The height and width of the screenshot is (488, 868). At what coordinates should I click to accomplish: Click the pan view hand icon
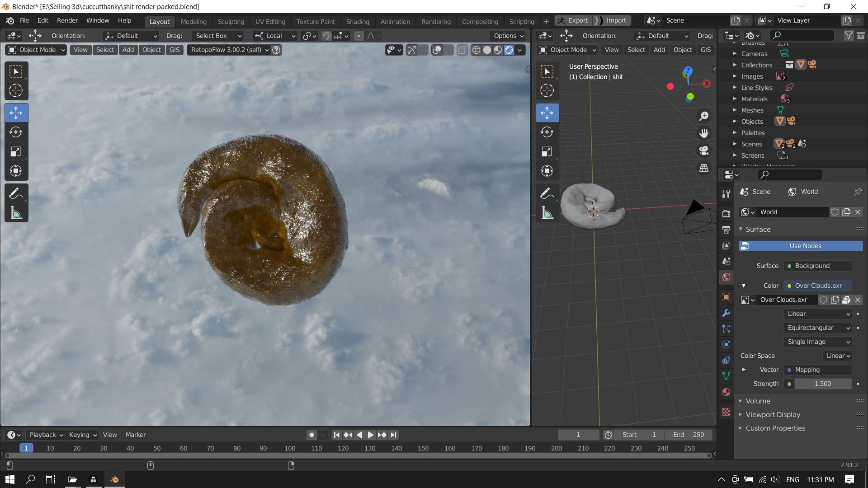pyautogui.click(x=704, y=133)
